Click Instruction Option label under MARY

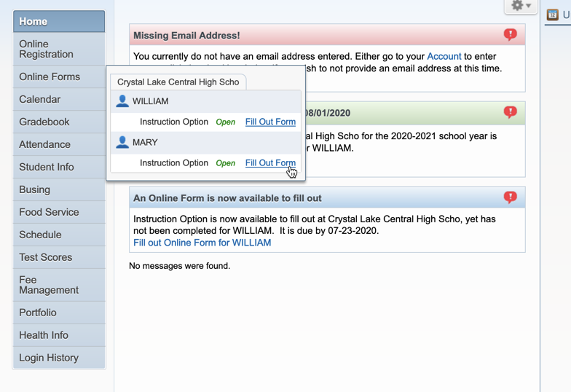tap(174, 163)
